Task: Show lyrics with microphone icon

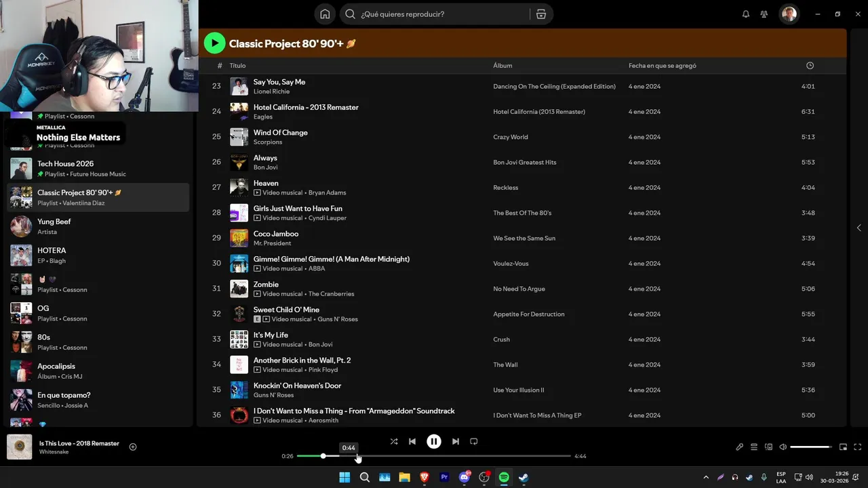Action: click(740, 447)
